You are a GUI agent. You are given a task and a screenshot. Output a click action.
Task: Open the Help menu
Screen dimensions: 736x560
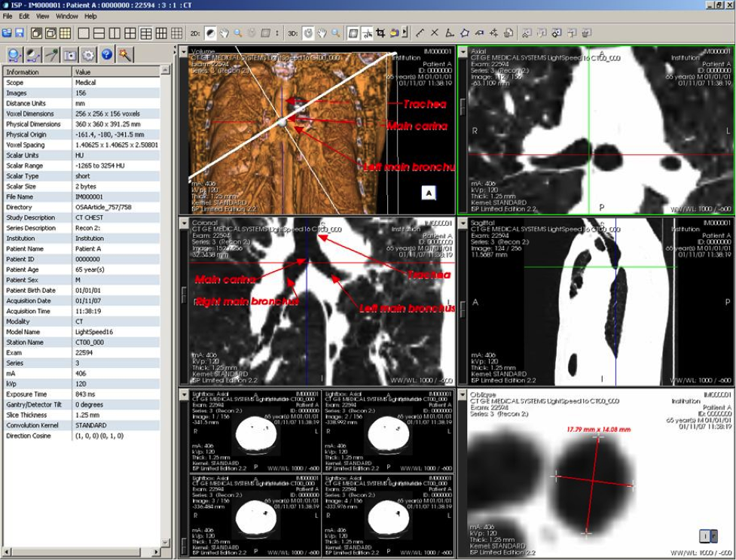[90, 16]
